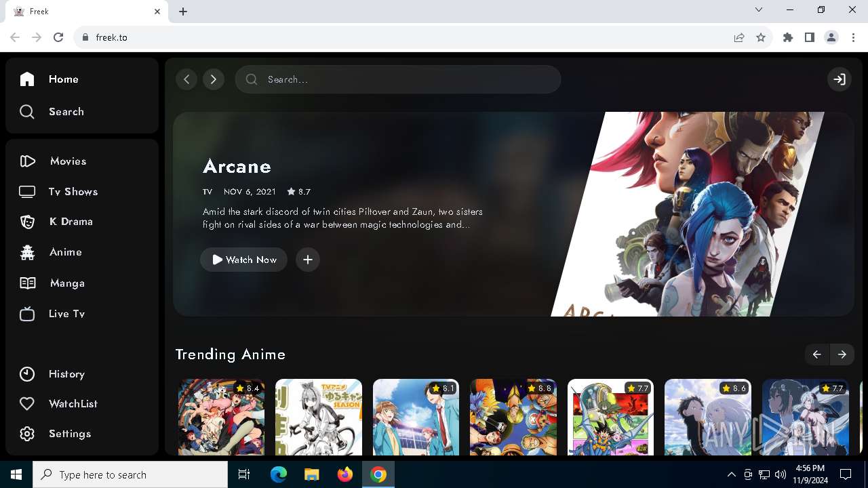Share this page from the address bar
This screenshot has width=868, height=488.
coord(739,37)
